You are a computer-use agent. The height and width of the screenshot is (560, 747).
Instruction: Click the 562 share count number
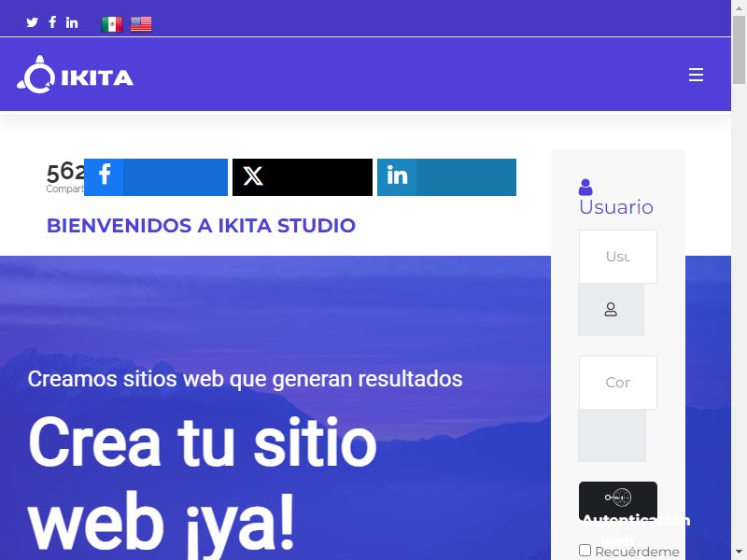[x=65, y=173]
